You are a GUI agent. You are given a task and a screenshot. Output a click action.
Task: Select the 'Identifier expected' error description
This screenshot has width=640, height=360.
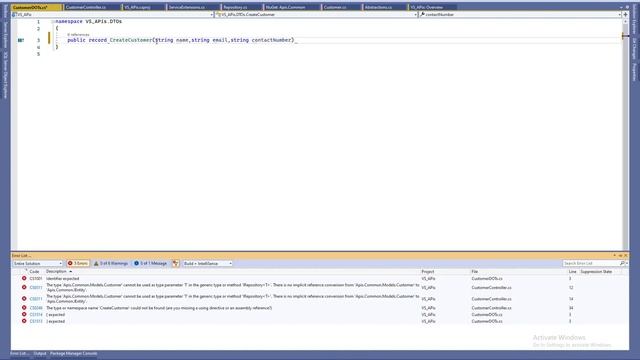point(62,278)
